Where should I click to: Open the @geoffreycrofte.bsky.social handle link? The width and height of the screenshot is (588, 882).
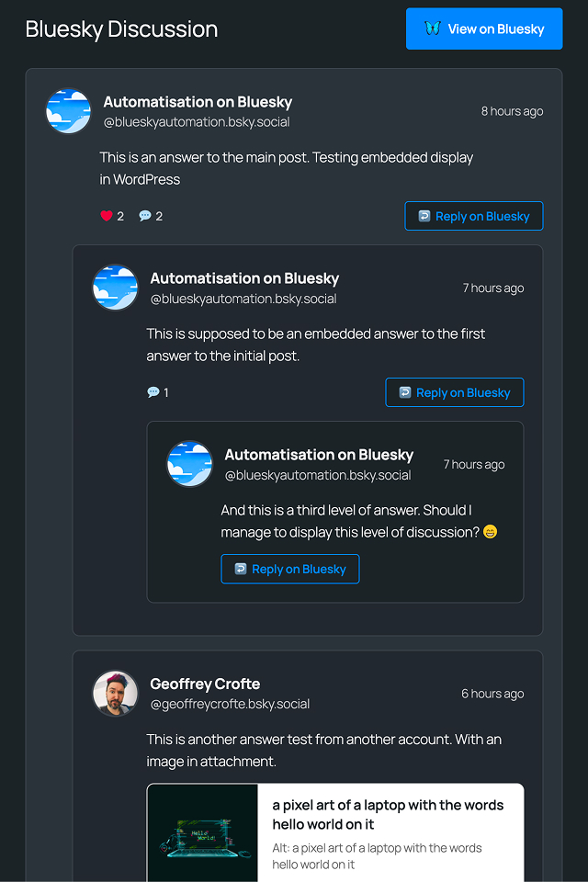click(x=230, y=704)
